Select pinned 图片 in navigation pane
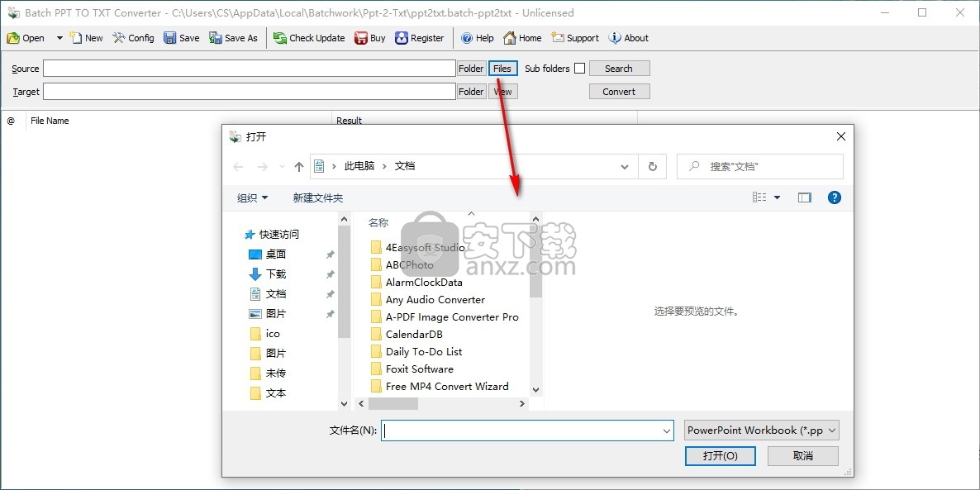 (x=268, y=314)
